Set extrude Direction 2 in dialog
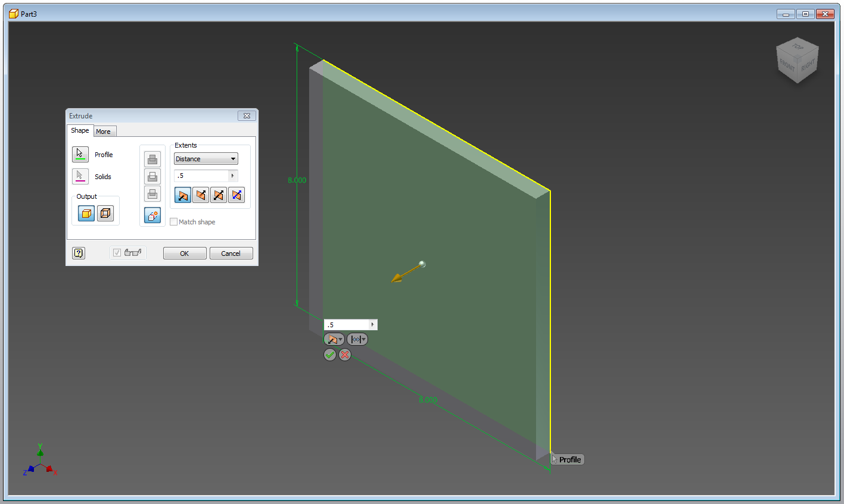Image resolution: width=844 pixels, height=504 pixels. 201,195
